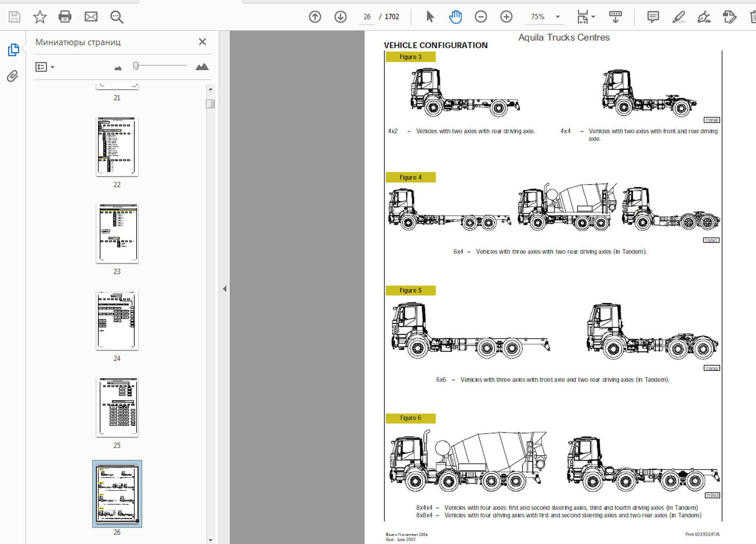Activate the hand pan tool
Viewport: 756px width, 544px height.
click(x=455, y=17)
